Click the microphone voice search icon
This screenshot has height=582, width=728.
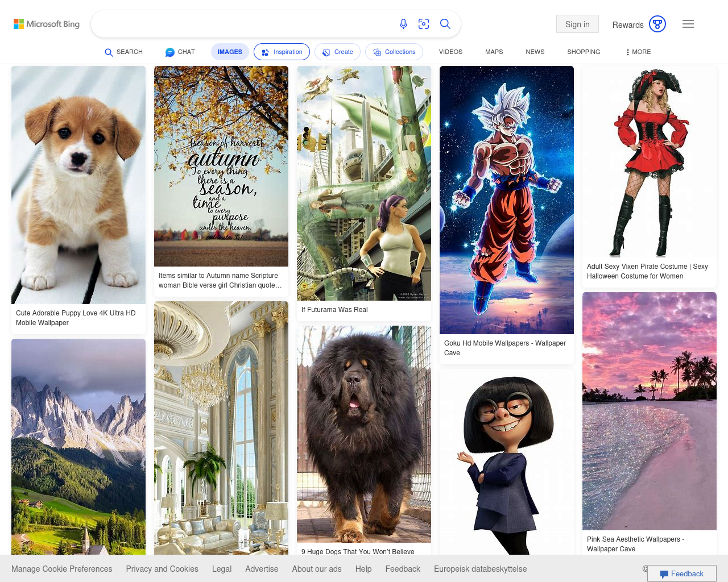[x=403, y=24]
